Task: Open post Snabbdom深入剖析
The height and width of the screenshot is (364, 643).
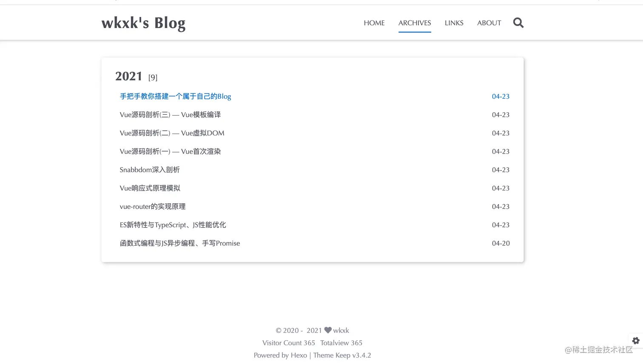Action: click(x=150, y=170)
